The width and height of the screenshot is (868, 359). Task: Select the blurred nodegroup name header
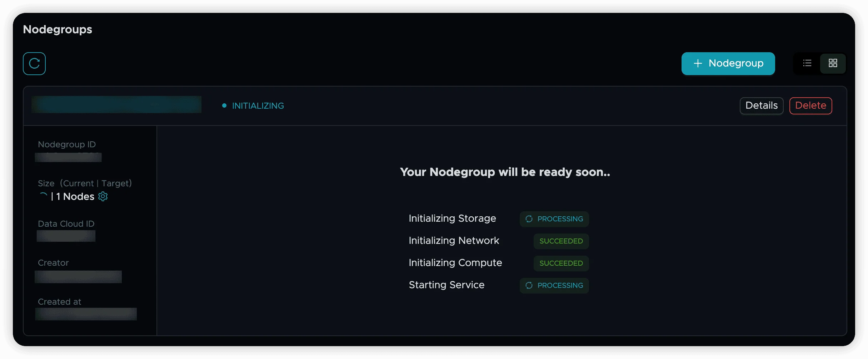coord(116,104)
